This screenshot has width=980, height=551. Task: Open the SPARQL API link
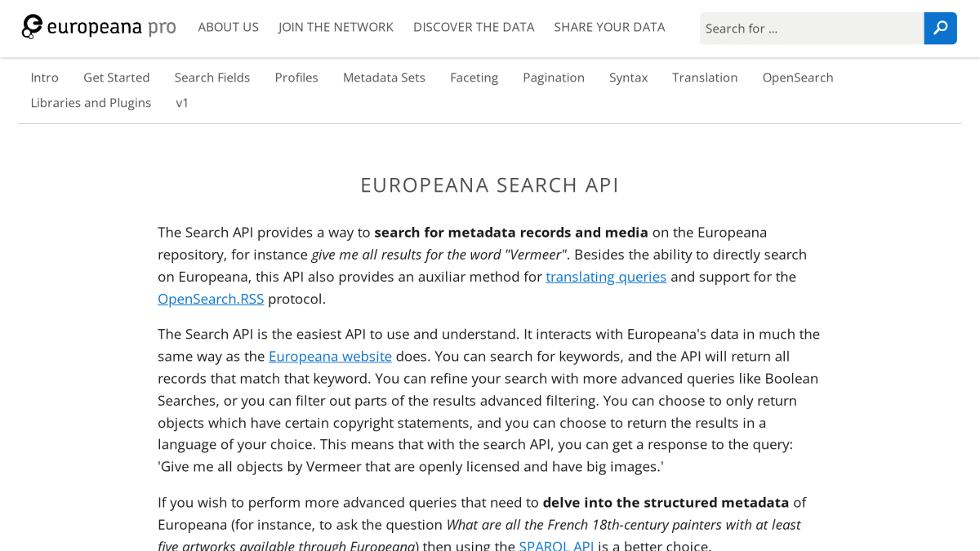[x=556, y=545]
